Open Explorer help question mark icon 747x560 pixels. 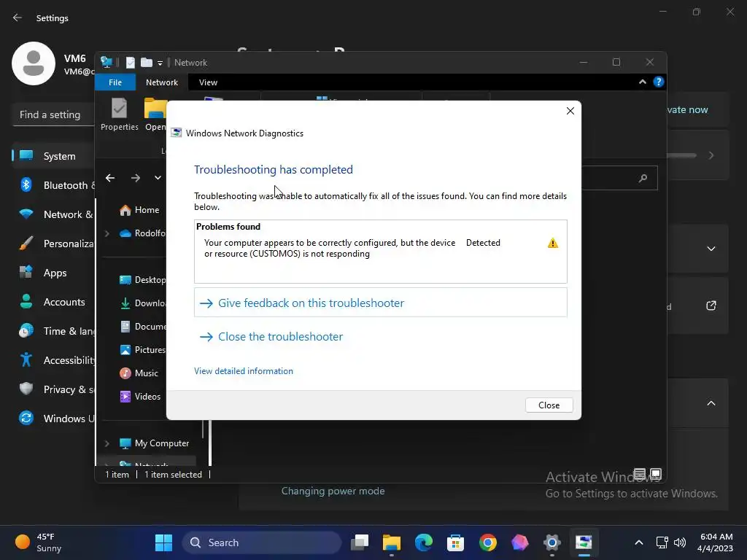point(659,82)
